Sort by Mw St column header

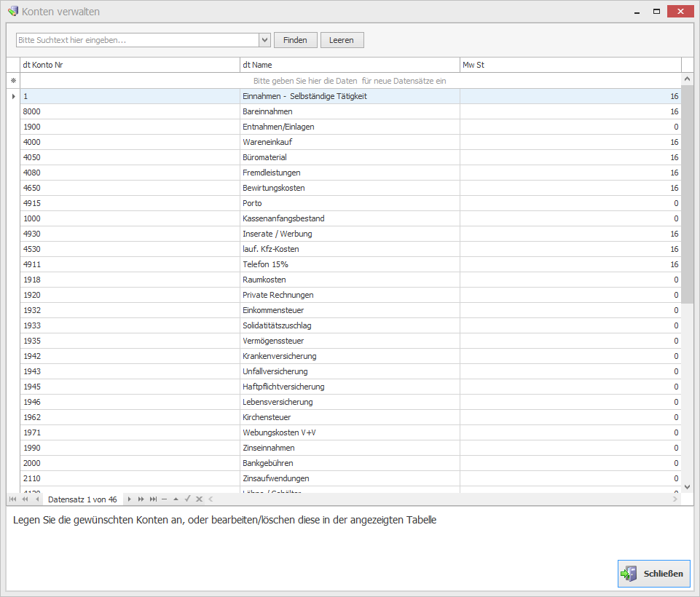point(570,65)
